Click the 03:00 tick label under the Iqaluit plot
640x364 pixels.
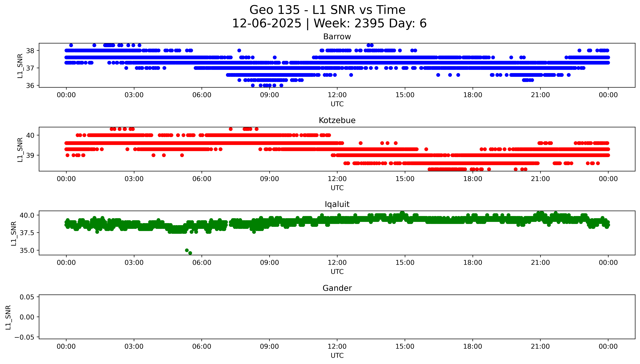pos(134,263)
